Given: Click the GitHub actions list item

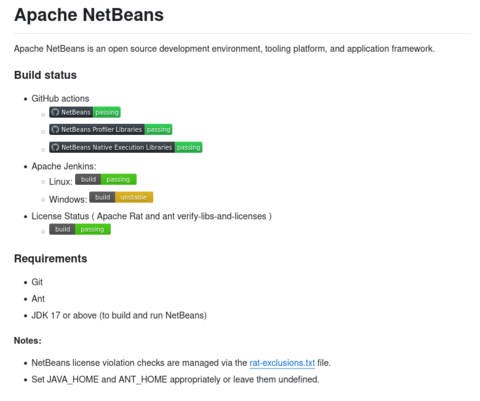Looking at the screenshot, I should [60, 99].
